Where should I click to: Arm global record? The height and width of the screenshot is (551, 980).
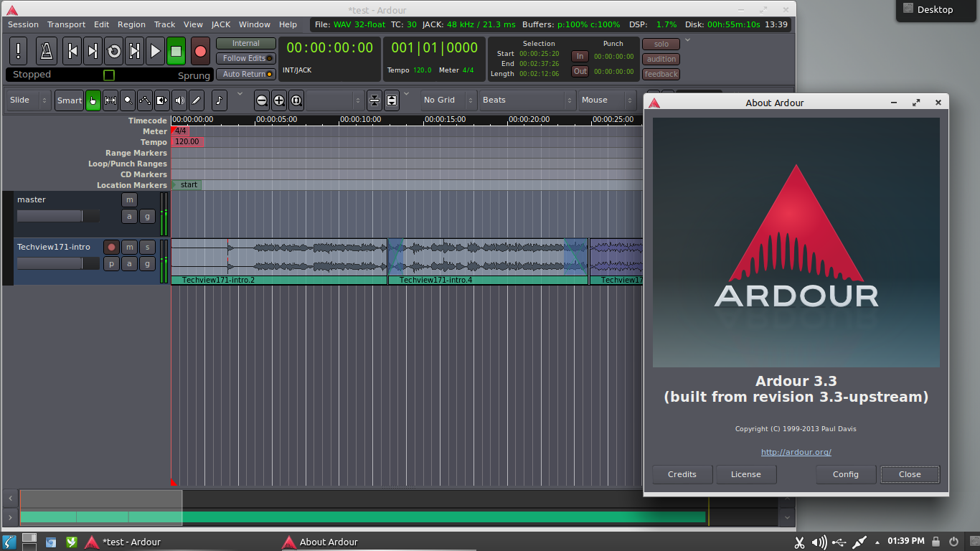tap(201, 51)
